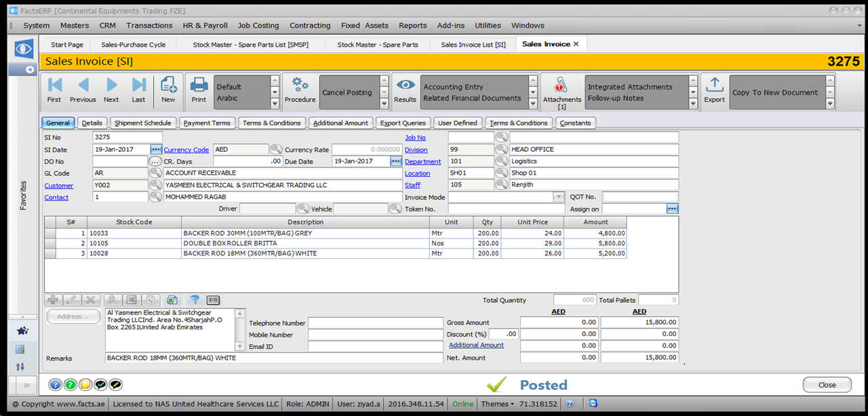This screenshot has height=416, width=868.
Task: Click the green question mark icon
Action: coord(71,385)
